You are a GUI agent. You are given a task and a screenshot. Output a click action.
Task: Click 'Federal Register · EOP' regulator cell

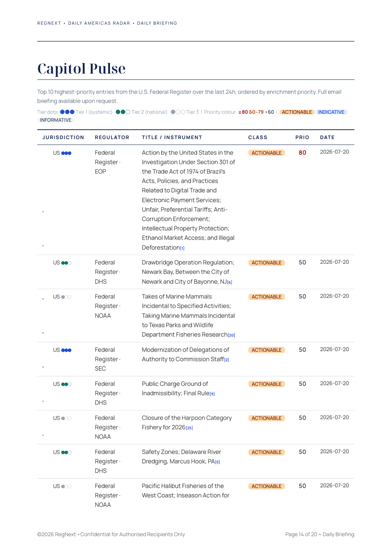[x=108, y=162]
